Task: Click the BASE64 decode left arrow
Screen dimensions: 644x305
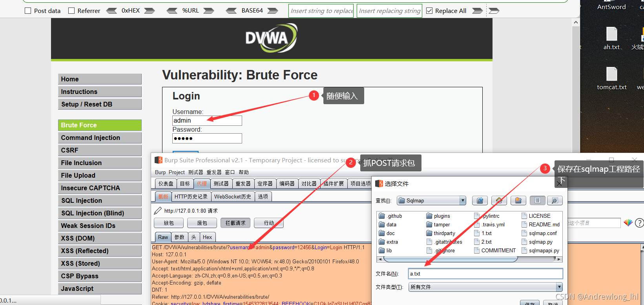Action: tap(232, 11)
